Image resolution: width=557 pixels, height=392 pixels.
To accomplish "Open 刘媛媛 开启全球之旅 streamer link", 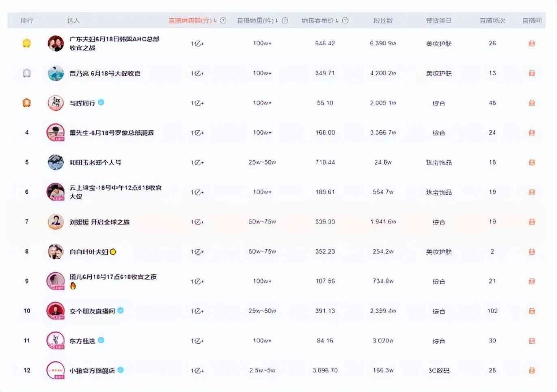I will pos(99,222).
